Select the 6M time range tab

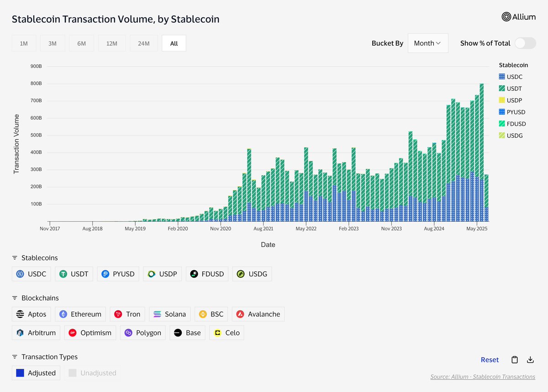click(82, 43)
